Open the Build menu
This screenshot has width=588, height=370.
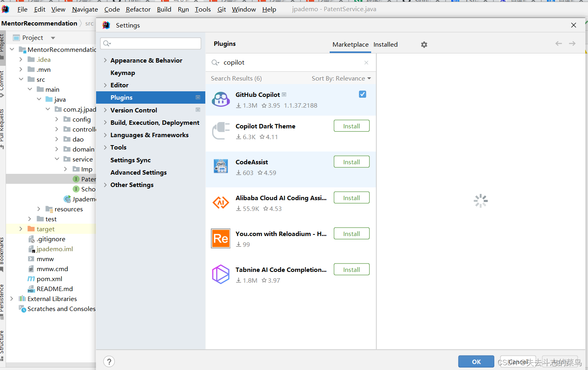pos(164,9)
